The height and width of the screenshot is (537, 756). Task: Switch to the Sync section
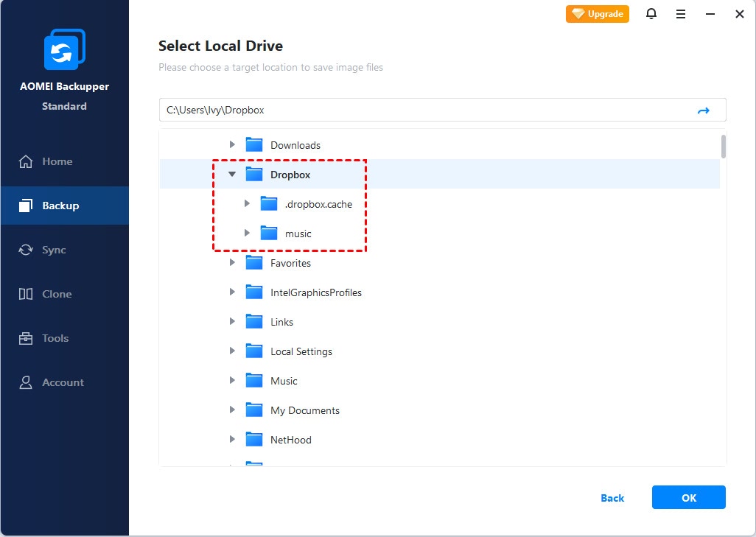[65, 250]
